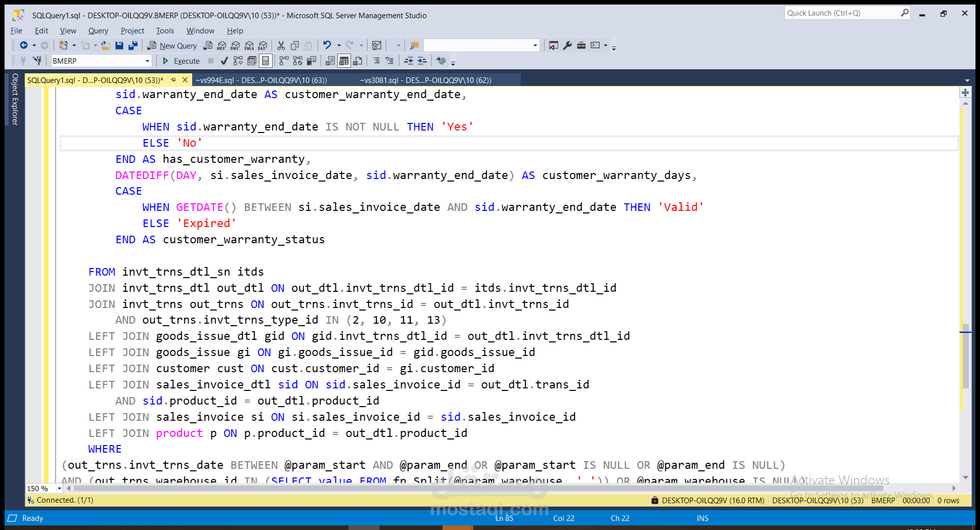This screenshot has height=530, width=980.
Task: Start a Database Engine query icon
Action: 208,46
